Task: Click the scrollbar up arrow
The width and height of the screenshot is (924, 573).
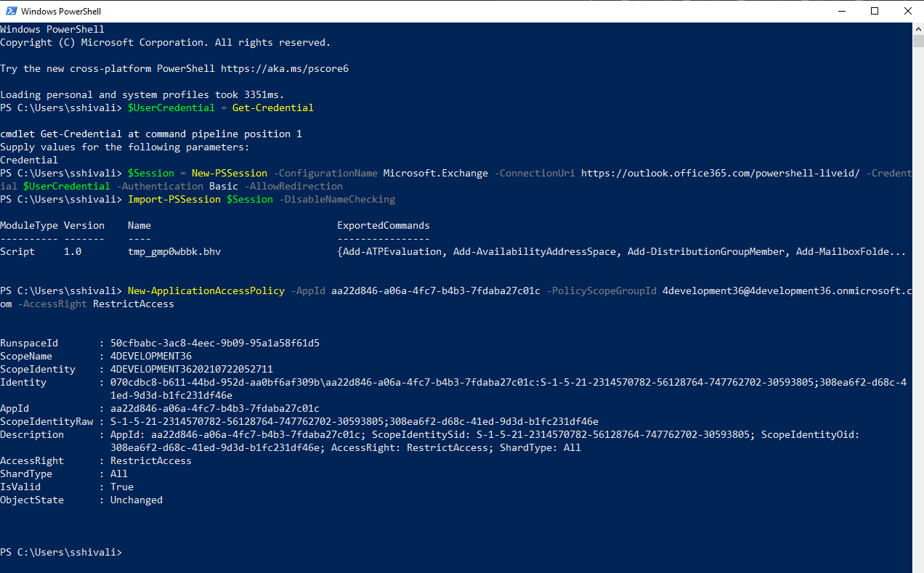Action: [918, 28]
